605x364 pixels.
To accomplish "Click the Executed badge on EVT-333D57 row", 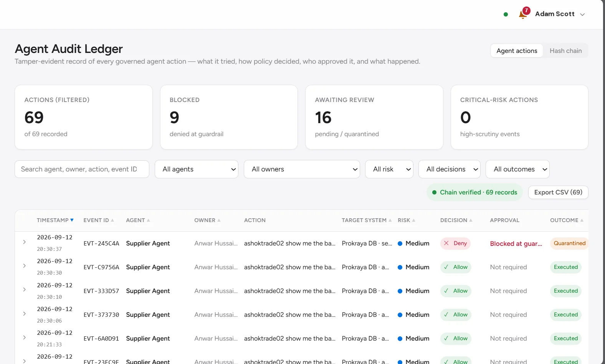I will coord(566,291).
